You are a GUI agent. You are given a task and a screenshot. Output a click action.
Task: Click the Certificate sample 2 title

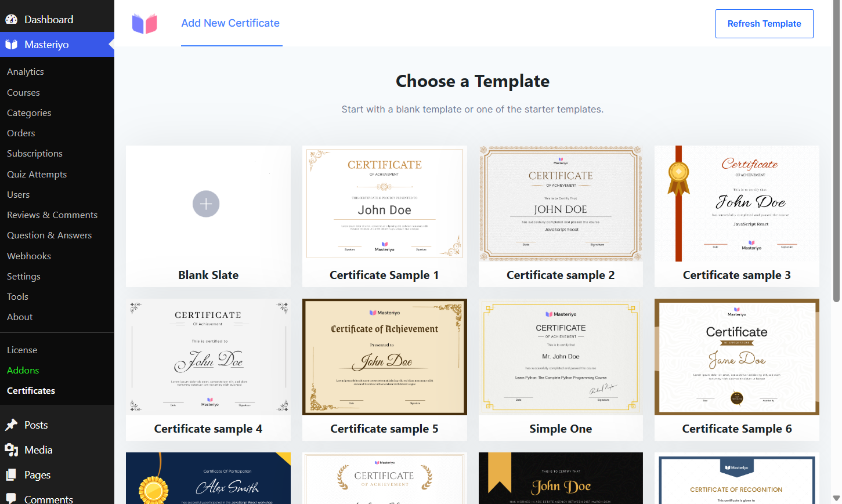[561, 275]
